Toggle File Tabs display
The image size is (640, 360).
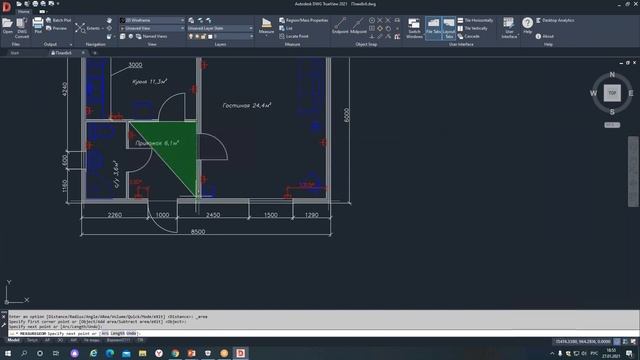(433, 28)
